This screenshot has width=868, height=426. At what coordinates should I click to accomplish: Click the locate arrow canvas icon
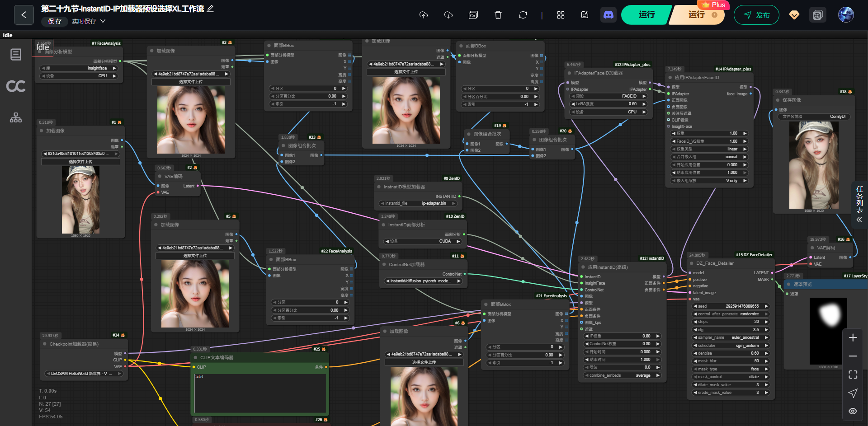pos(853,393)
